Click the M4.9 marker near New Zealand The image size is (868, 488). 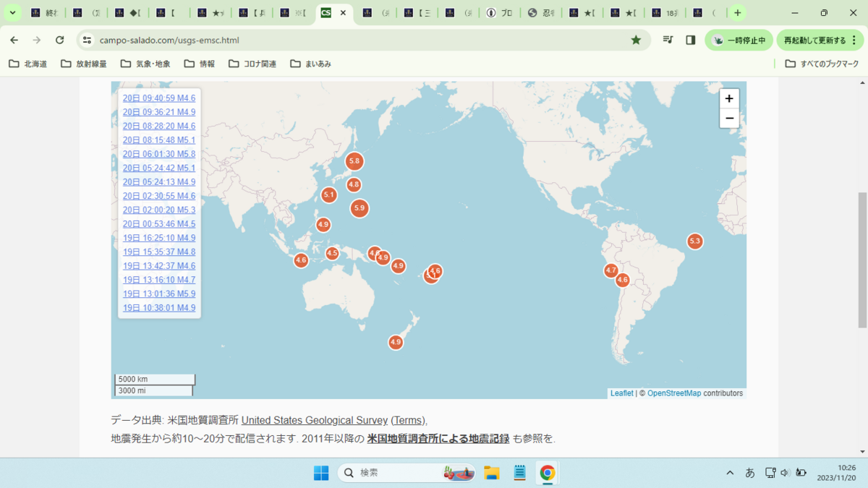tap(396, 342)
